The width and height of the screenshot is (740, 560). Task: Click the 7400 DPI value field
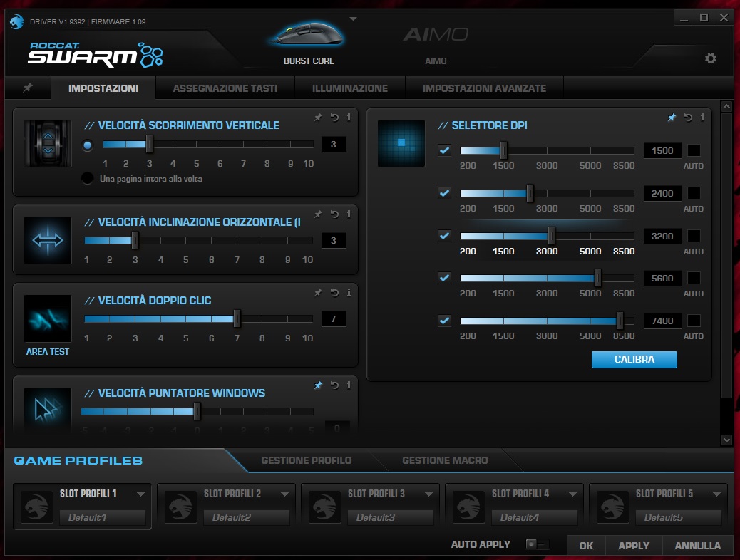coord(662,321)
